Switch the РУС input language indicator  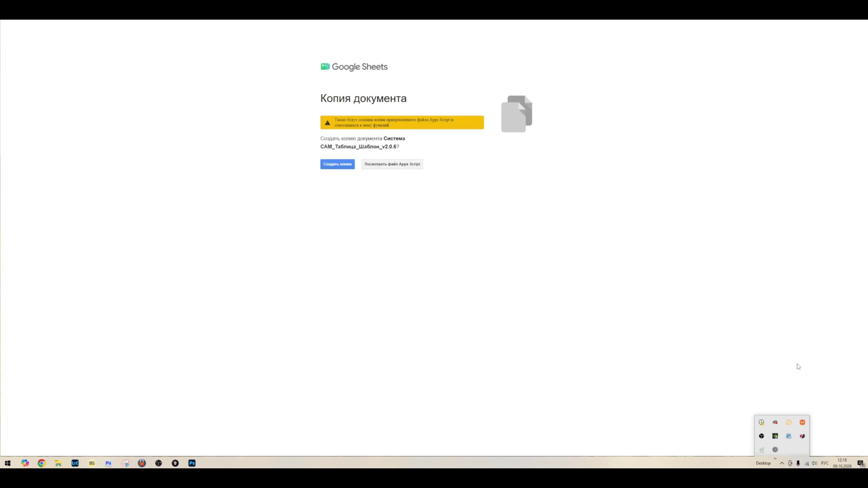click(825, 463)
